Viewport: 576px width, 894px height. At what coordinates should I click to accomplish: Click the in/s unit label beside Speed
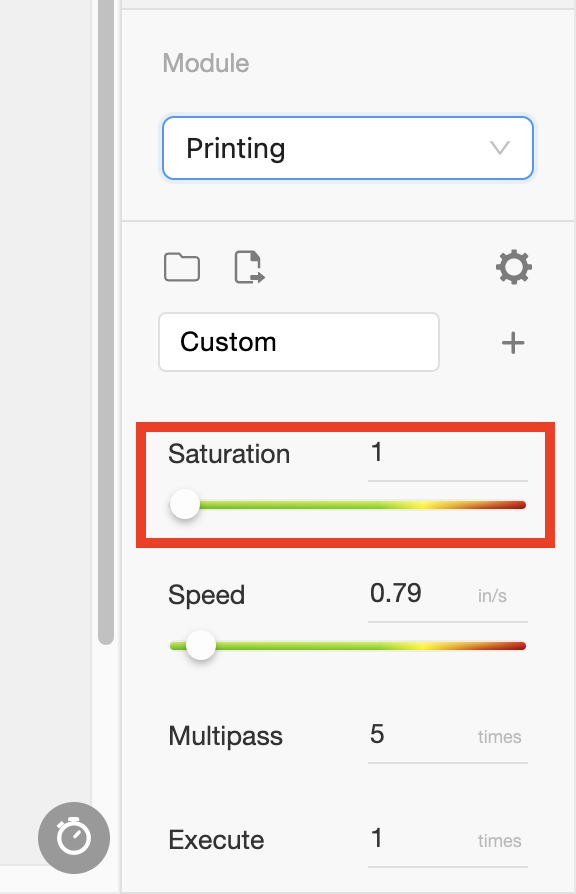point(492,596)
